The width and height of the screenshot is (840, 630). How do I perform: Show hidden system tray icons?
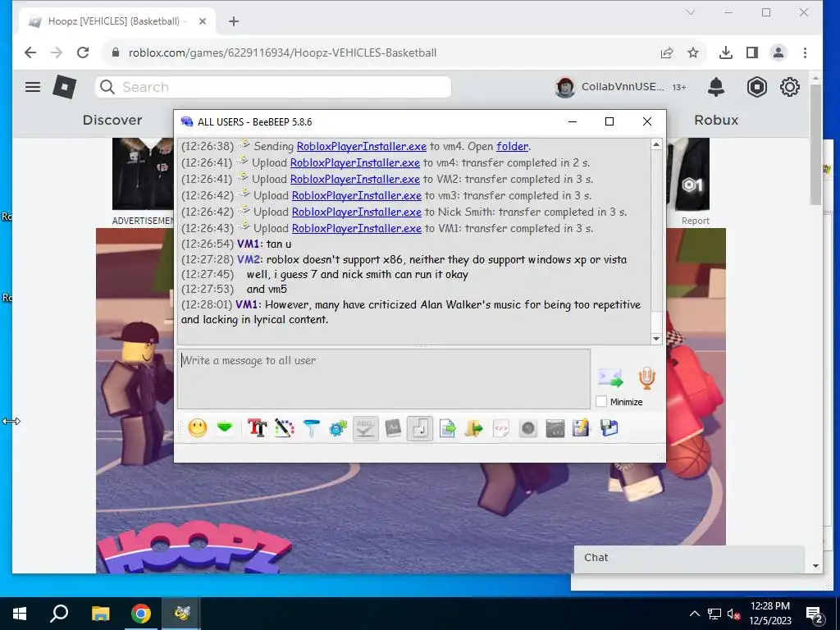pyautogui.click(x=694, y=614)
